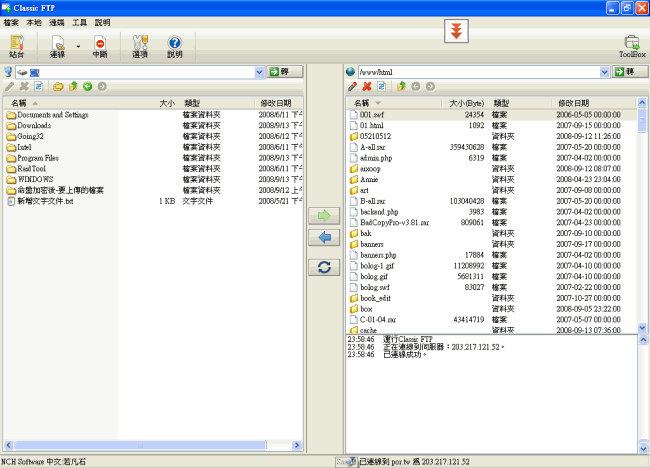This screenshot has height=468, width=650.
Task: Open the remote path /www/html dropdown
Action: point(604,72)
